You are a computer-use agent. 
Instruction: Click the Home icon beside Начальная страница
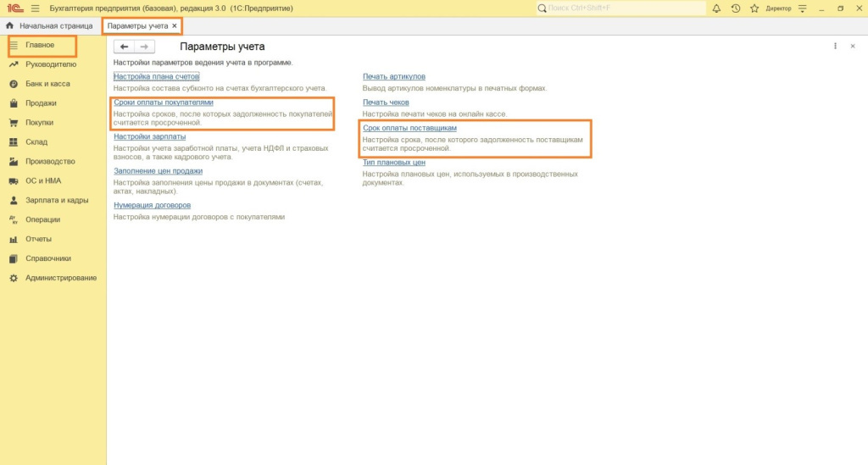pyautogui.click(x=9, y=26)
